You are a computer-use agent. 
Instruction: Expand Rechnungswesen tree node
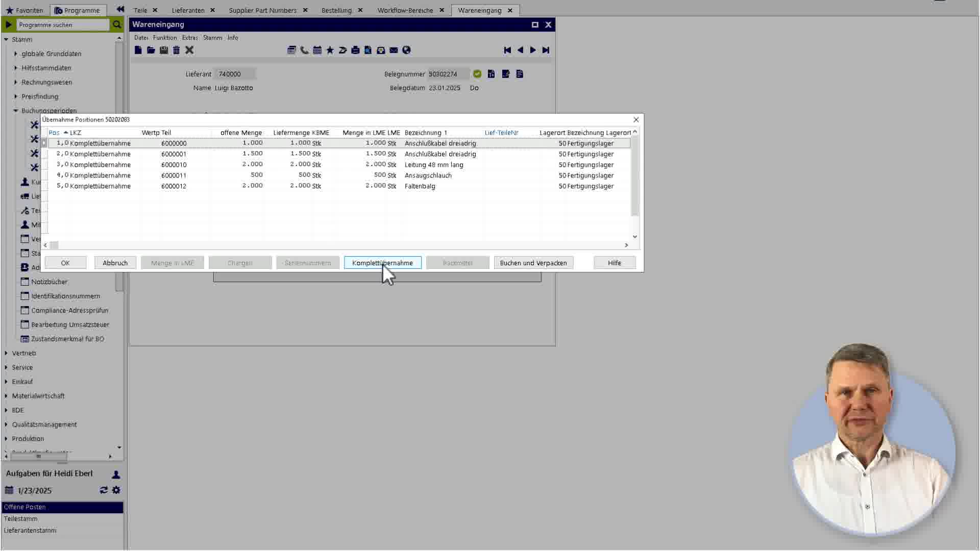click(15, 82)
